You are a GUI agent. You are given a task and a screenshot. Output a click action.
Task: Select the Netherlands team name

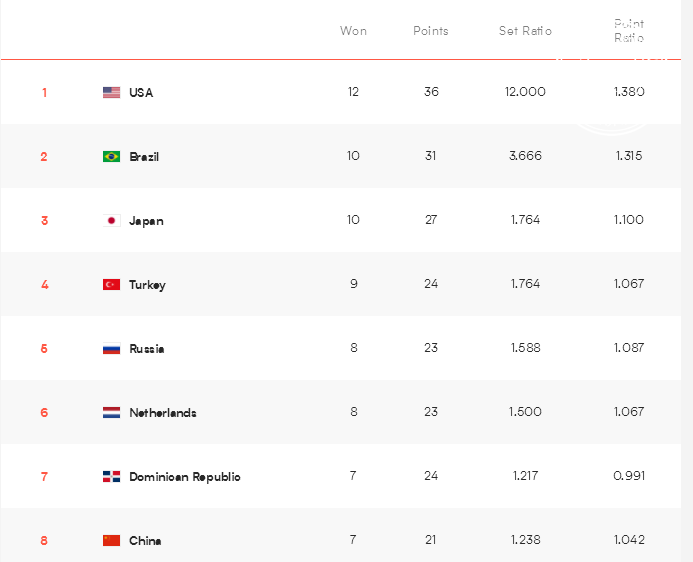point(163,413)
